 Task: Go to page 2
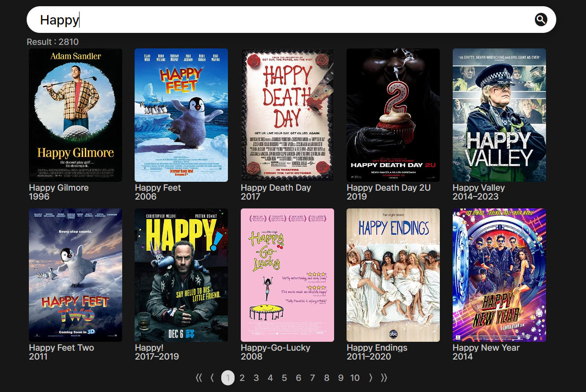(242, 378)
